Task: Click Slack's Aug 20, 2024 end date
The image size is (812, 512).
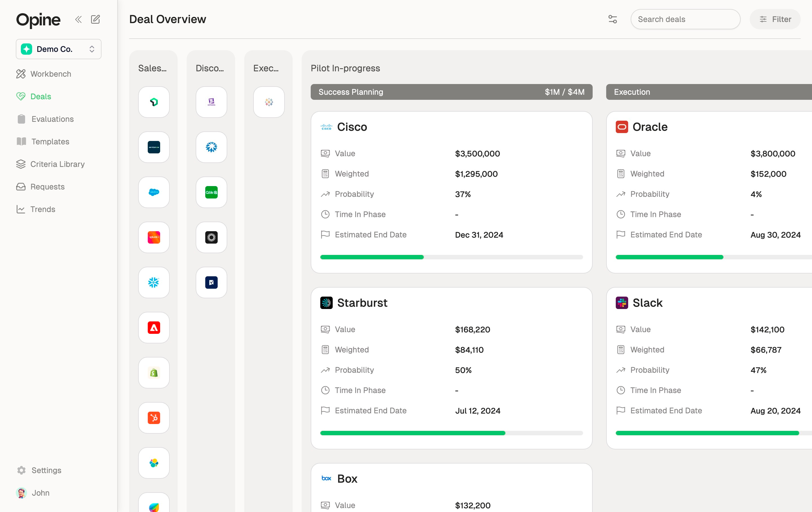Action: click(775, 411)
